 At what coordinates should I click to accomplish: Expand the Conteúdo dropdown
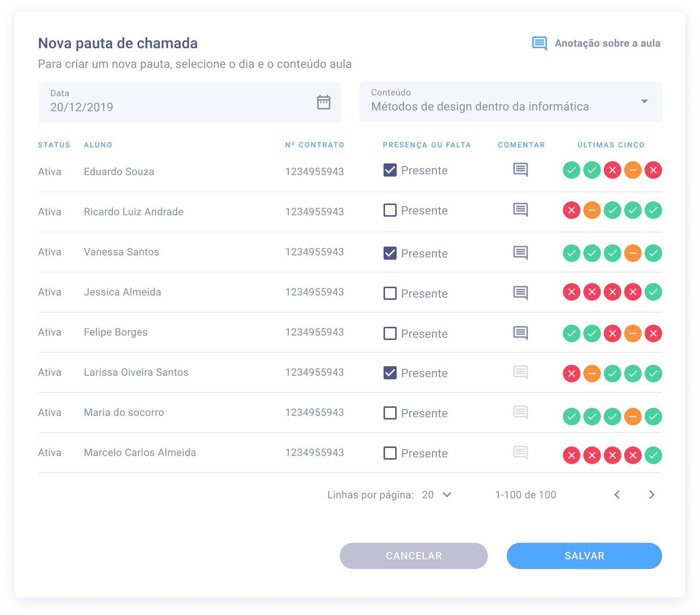[x=644, y=101]
